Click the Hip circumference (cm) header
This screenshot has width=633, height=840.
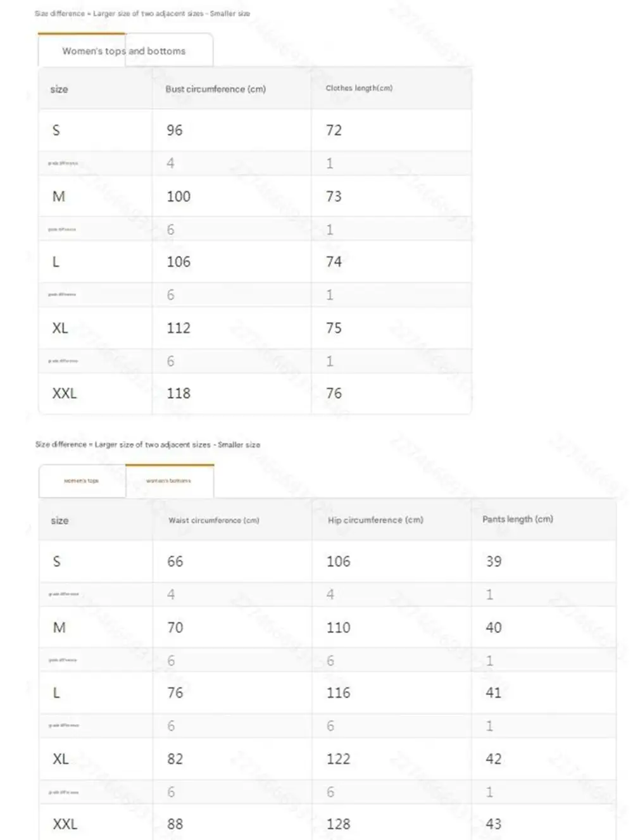coord(375,520)
